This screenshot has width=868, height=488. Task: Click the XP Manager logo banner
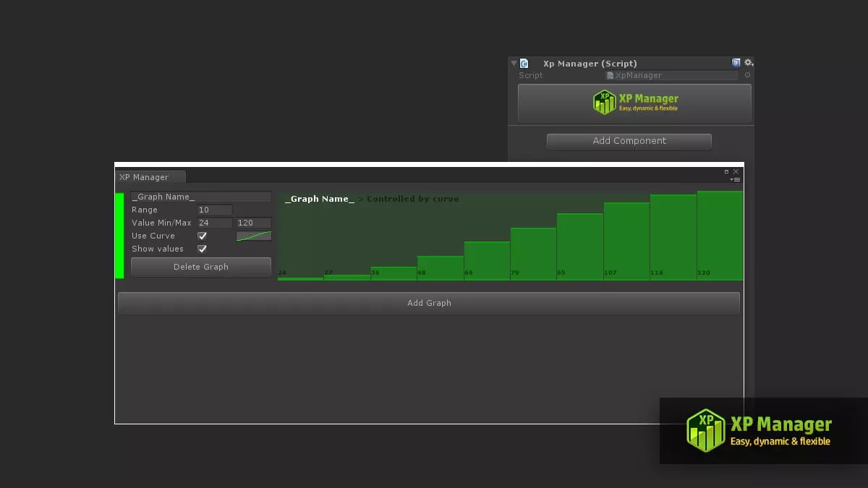click(x=634, y=103)
